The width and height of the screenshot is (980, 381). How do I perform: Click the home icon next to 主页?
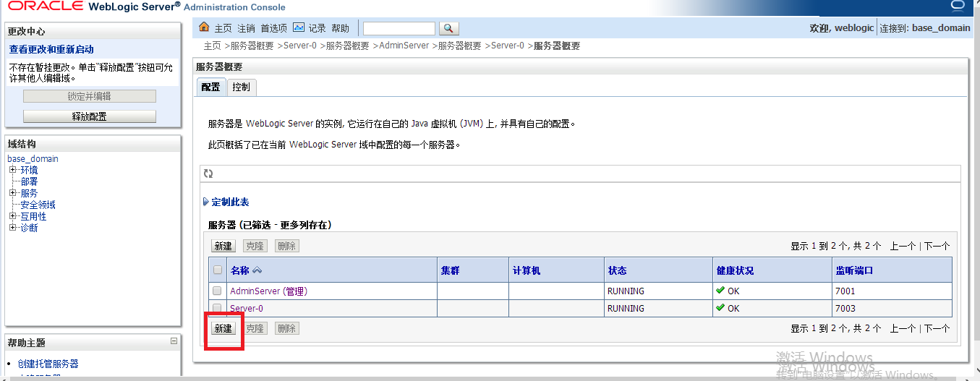point(204,27)
